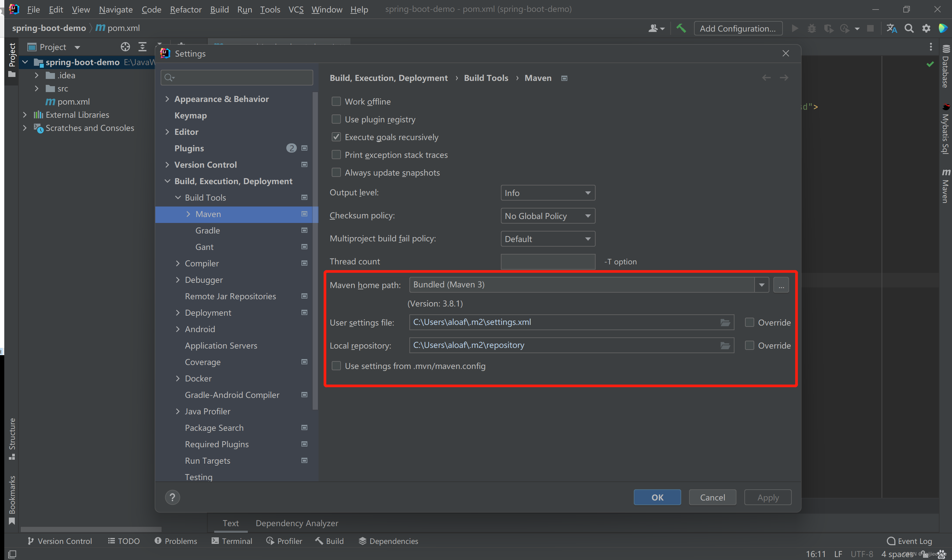The image size is (952, 560).
Task: Select the Output level Info dropdown
Action: click(x=547, y=193)
